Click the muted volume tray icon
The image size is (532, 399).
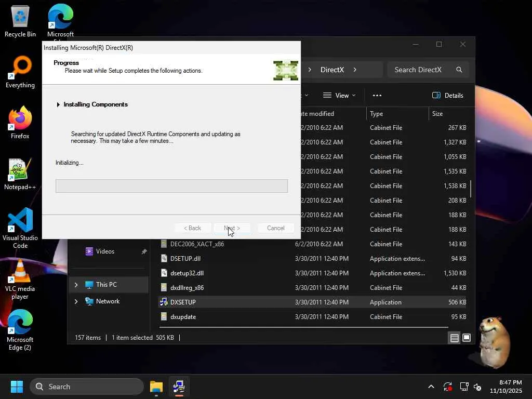point(477,387)
